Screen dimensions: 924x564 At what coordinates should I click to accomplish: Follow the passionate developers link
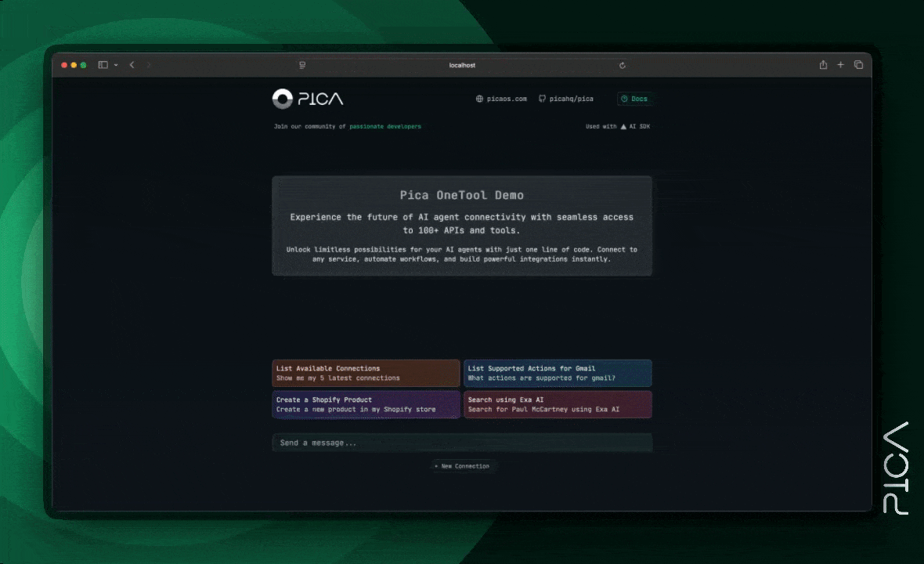pyautogui.click(x=385, y=127)
